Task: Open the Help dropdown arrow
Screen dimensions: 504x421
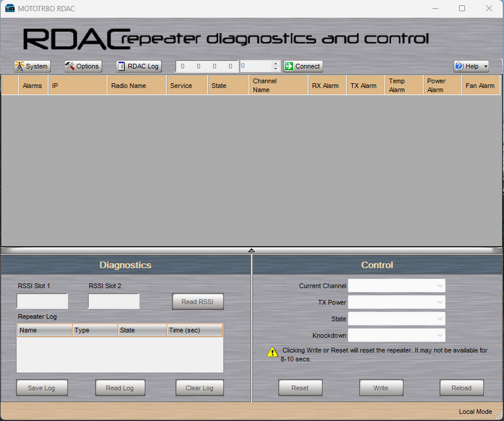Action: point(484,66)
